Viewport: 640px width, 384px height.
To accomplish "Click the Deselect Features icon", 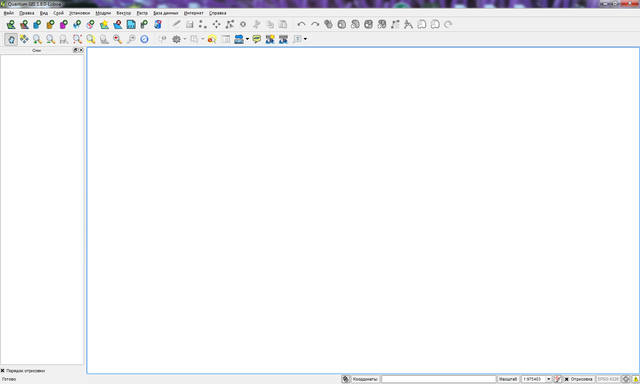I will point(212,39).
